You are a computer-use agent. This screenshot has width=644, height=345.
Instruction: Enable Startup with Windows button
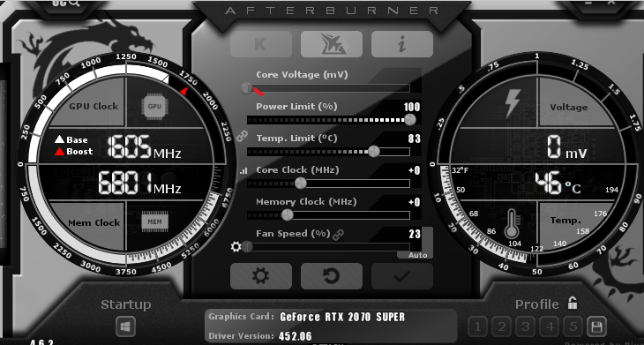(x=125, y=327)
